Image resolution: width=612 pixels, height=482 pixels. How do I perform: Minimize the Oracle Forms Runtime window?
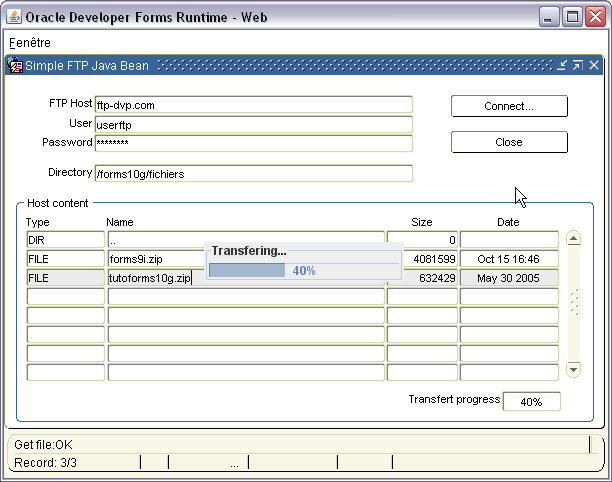coord(548,17)
